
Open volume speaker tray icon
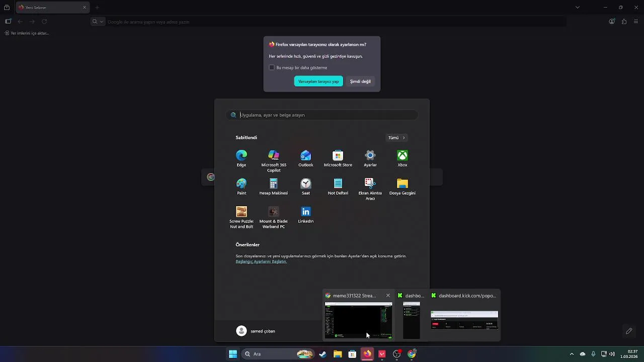612,354
